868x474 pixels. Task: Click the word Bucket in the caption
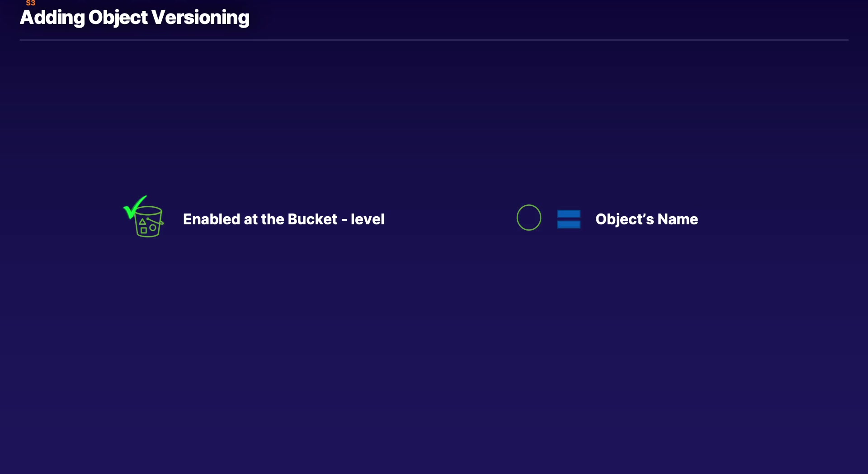coord(312,219)
